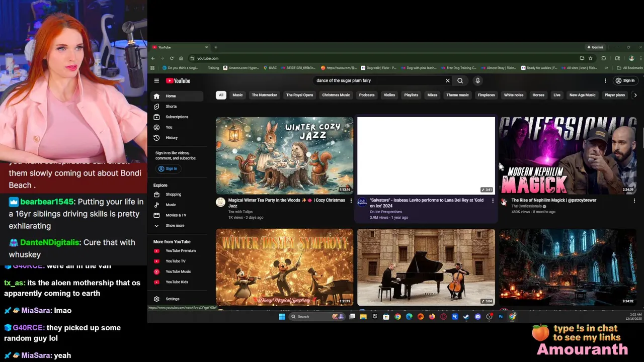
Task: Open the You section in sidebar
Action: click(176, 127)
